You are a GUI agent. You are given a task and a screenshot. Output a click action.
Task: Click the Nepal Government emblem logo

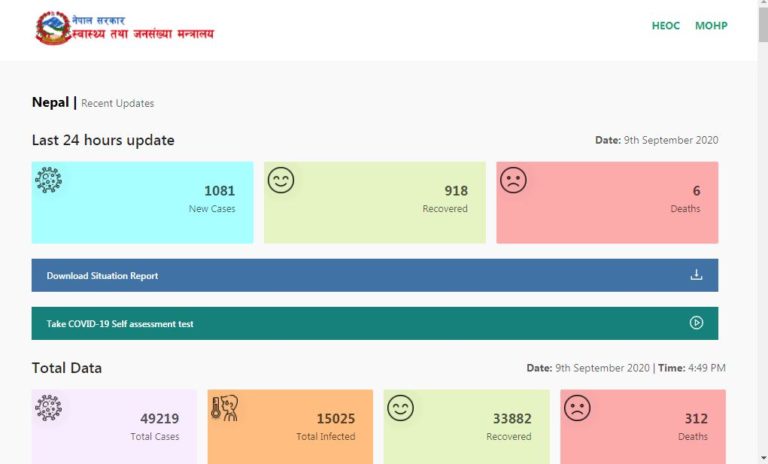point(53,28)
